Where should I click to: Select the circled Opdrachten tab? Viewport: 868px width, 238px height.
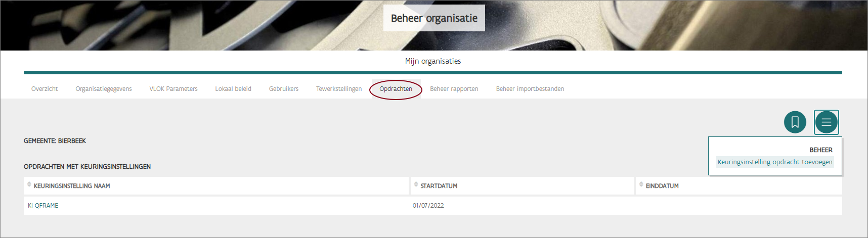[396, 89]
